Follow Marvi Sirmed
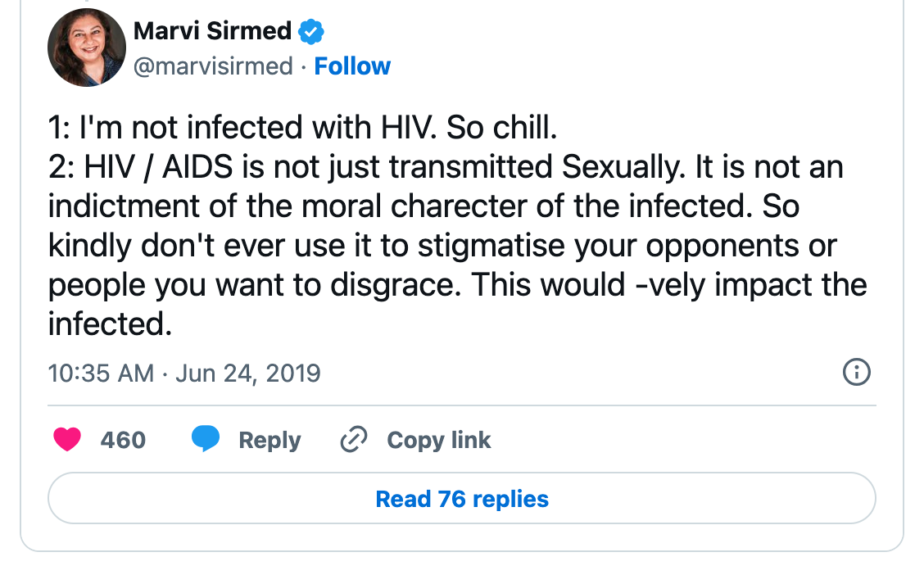 coord(352,66)
